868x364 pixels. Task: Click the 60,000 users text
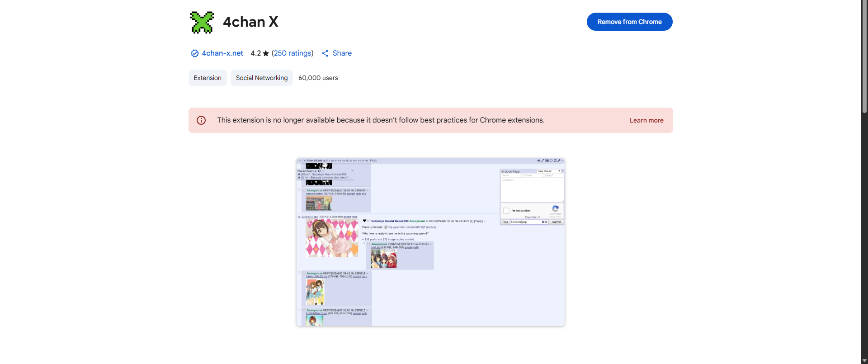coord(318,78)
